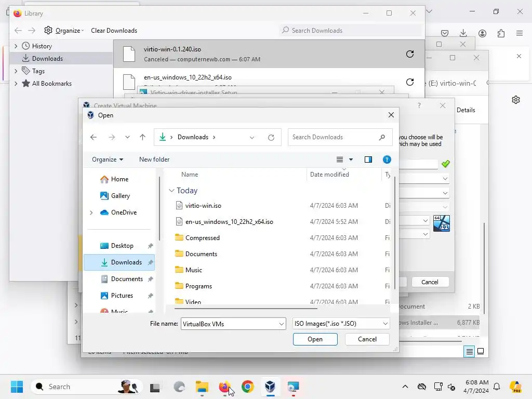Image resolution: width=532 pixels, height=399 pixels.
Task: Refresh the Downloads folder view
Action: coord(271,137)
